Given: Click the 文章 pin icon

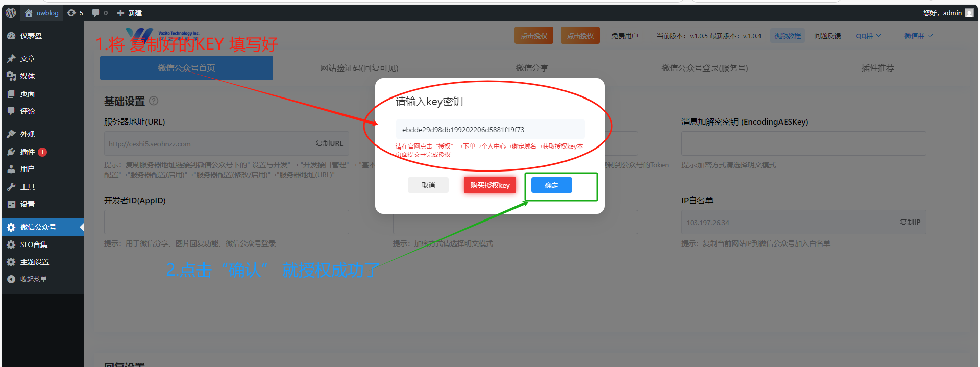Looking at the screenshot, I should [11, 59].
